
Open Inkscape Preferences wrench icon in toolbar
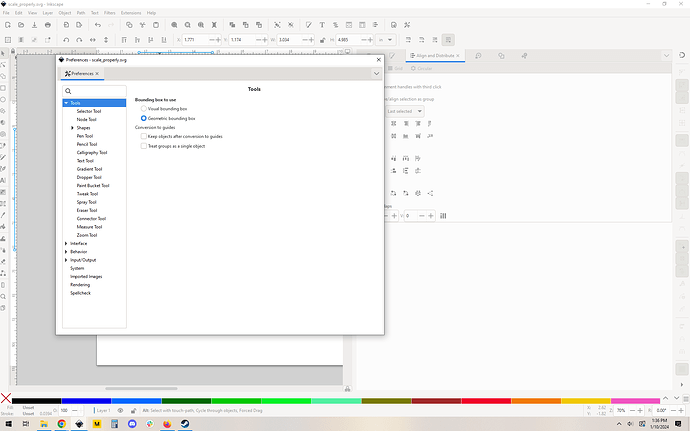[x=407, y=25]
